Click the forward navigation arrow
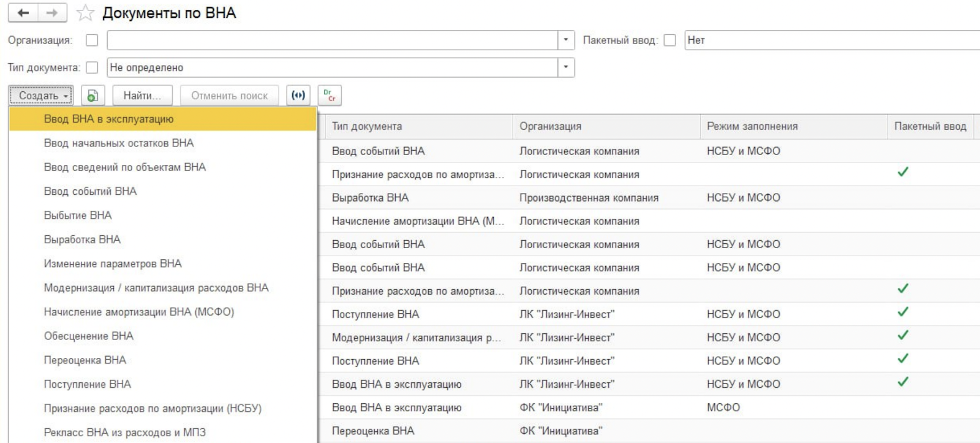Image resolution: width=980 pixels, height=443 pixels. [52, 13]
